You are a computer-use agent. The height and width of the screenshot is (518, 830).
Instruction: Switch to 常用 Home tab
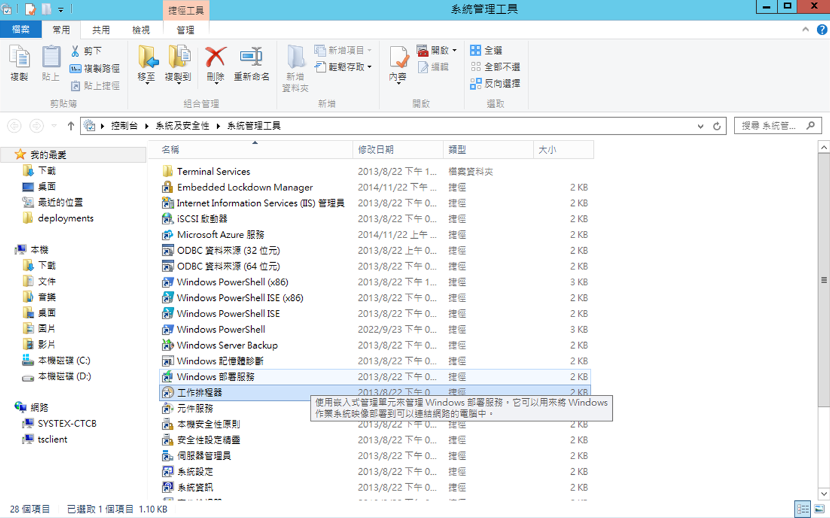61,30
